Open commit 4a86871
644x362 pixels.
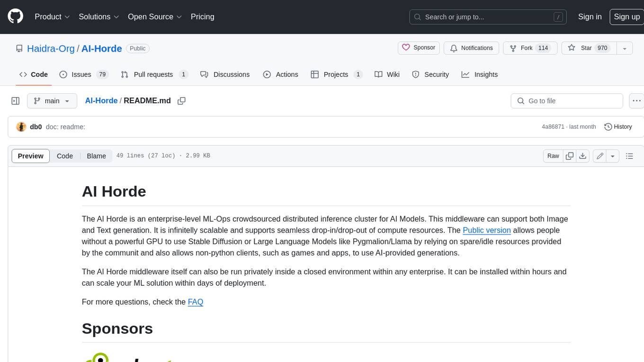click(x=553, y=127)
